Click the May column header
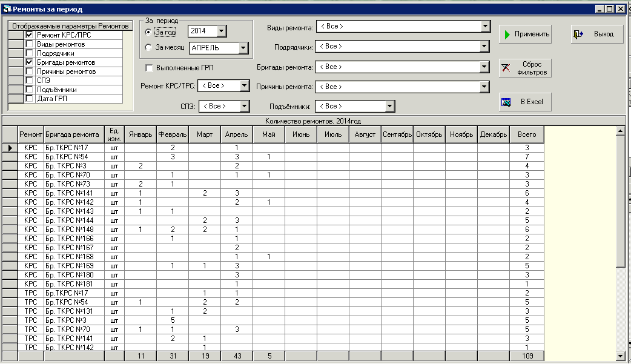Image resolution: width=631 pixels, height=364 pixels. (269, 134)
